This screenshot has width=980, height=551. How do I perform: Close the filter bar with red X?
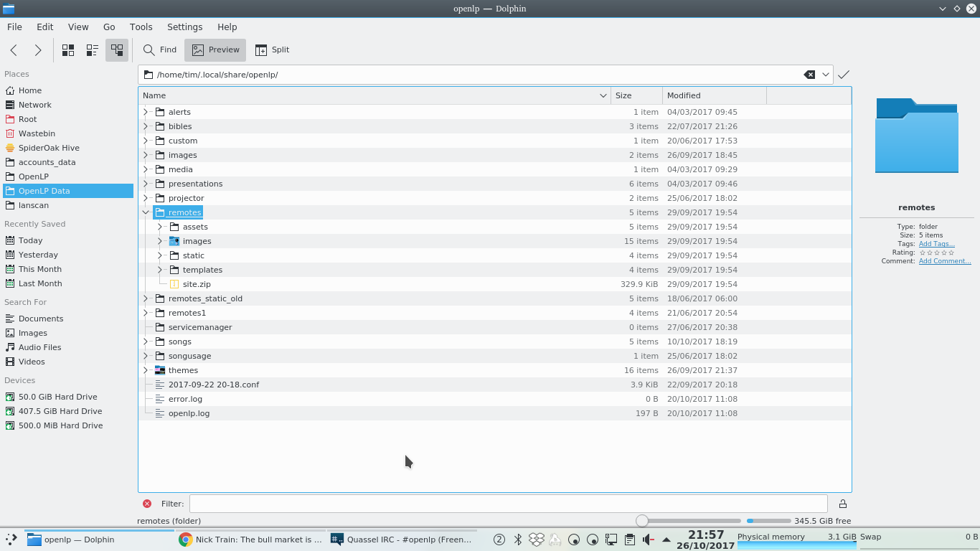click(147, 504)
